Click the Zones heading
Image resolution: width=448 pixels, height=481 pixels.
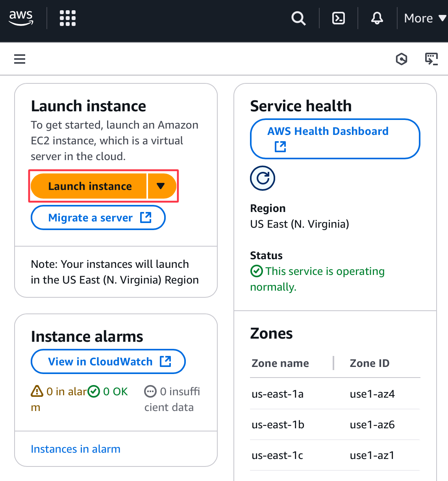[x=271, y=334]
